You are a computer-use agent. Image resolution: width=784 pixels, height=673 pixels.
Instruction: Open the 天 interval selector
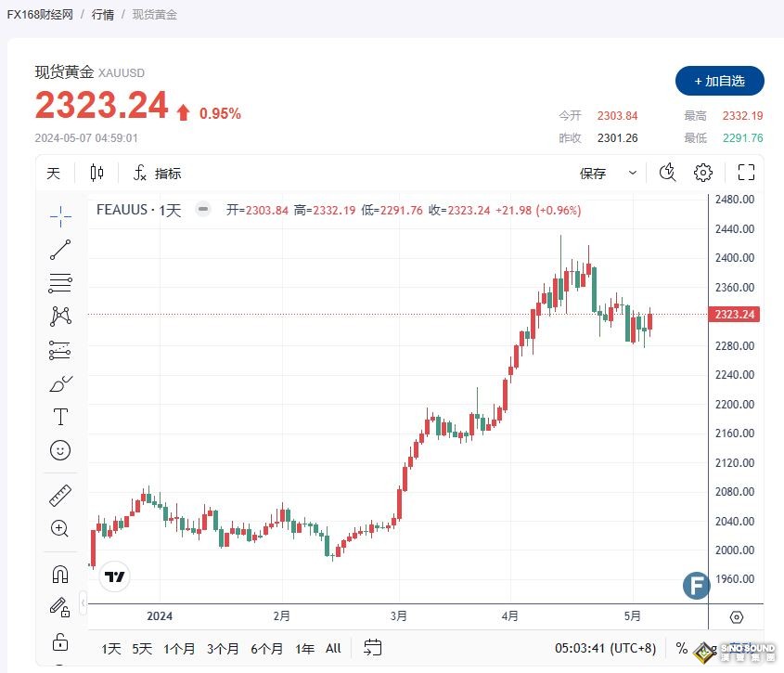53,173
